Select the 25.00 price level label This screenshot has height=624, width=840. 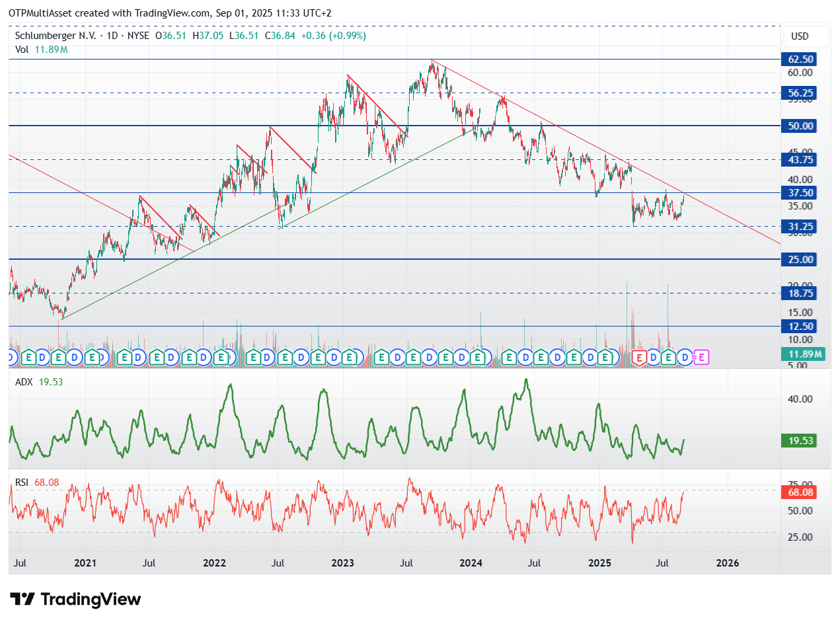tap(800, 259)
